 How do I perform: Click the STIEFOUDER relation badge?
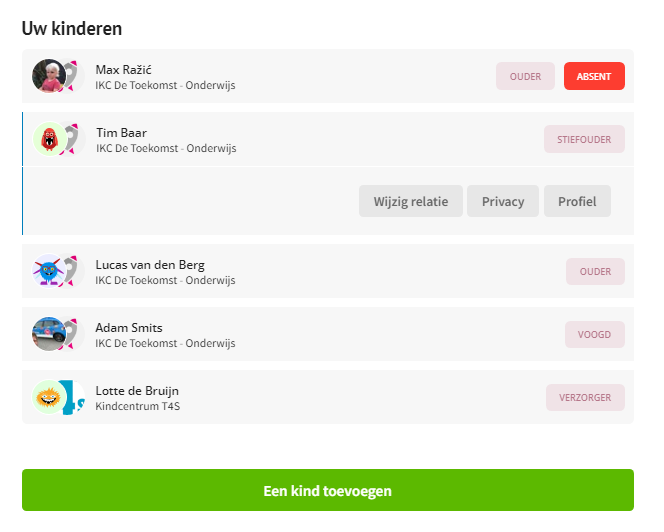click(584, 139)
